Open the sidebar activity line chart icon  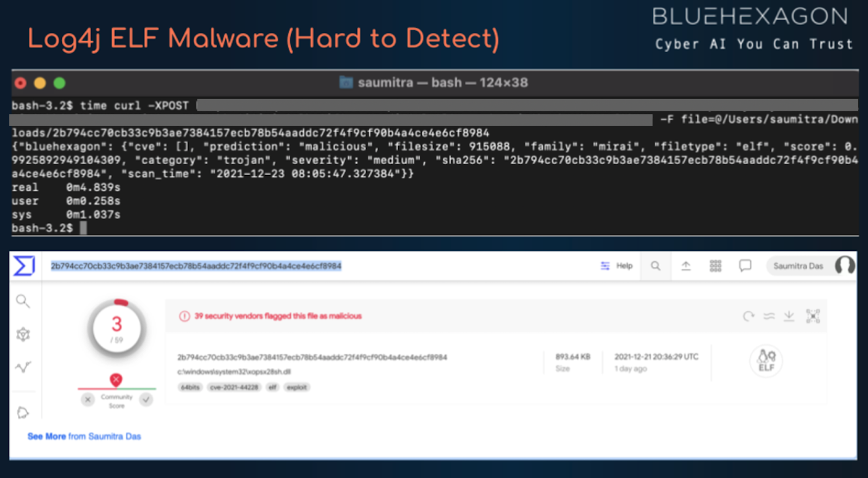point(23,367)
